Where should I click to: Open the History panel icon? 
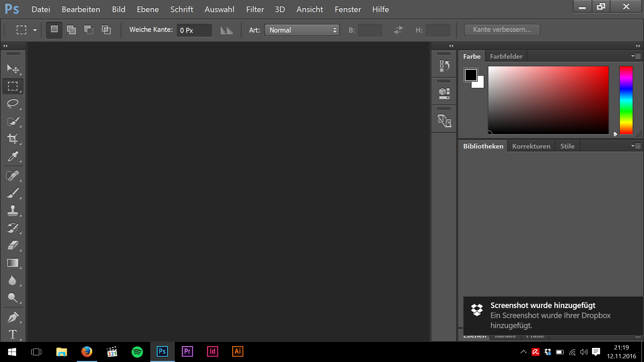tap(444, 66)
